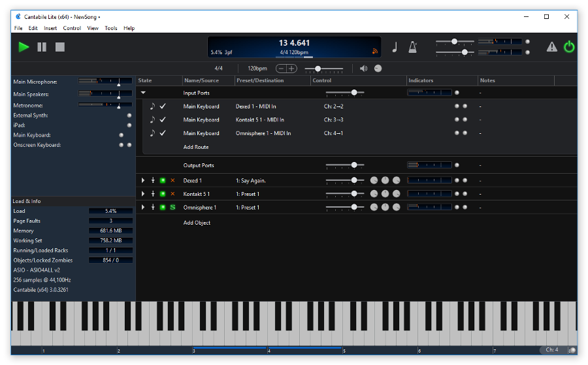Click the orange feed icon in transport display
This screenshot has height=365, width=588.
[x=374, y=52]
